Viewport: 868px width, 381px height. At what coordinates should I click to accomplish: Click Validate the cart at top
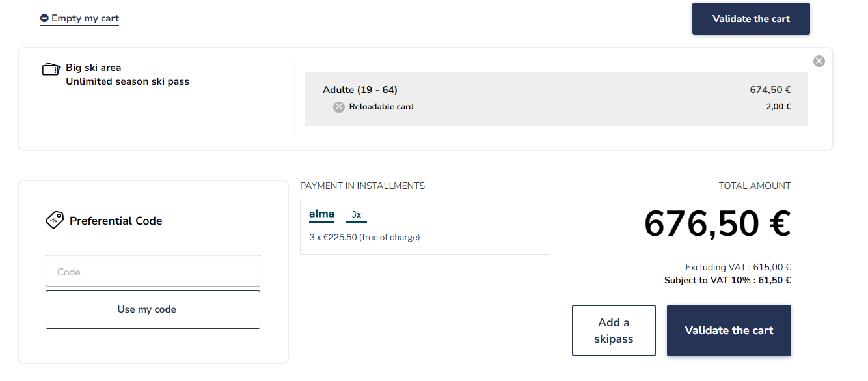point(751,18)
